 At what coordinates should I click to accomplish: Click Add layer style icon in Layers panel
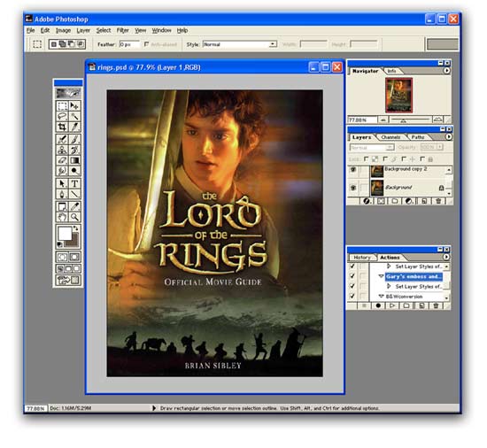pos(367,201)
